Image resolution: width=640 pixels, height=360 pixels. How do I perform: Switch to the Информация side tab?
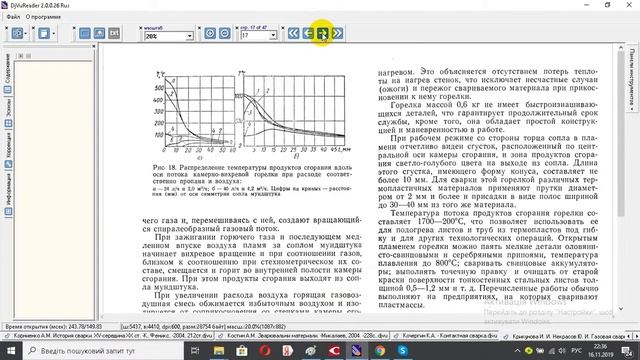[x=8, y=194]
